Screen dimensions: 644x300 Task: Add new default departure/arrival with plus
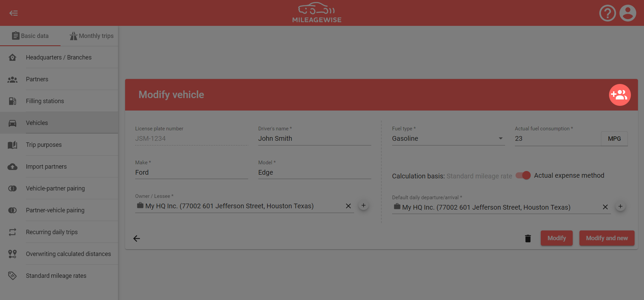620,206
